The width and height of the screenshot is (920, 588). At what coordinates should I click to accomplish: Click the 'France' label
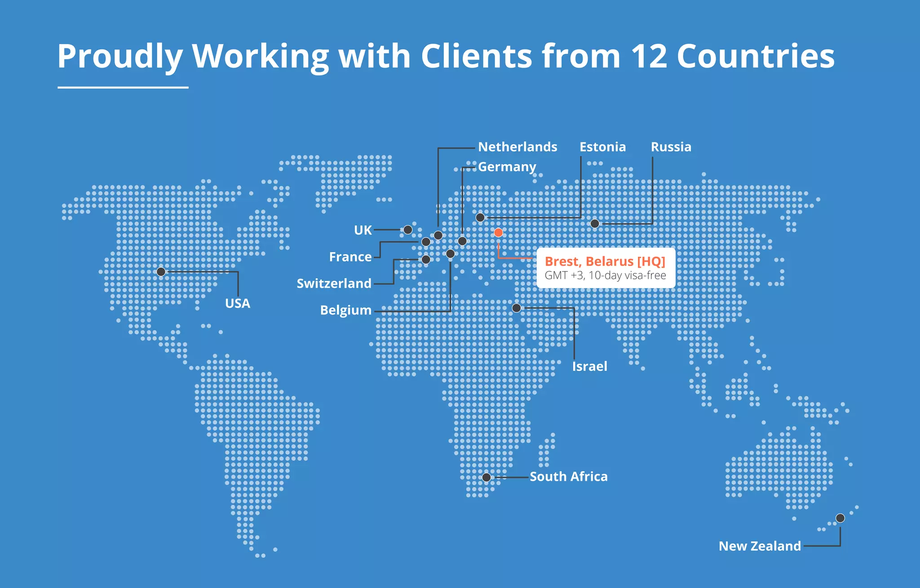pos(350,257)
